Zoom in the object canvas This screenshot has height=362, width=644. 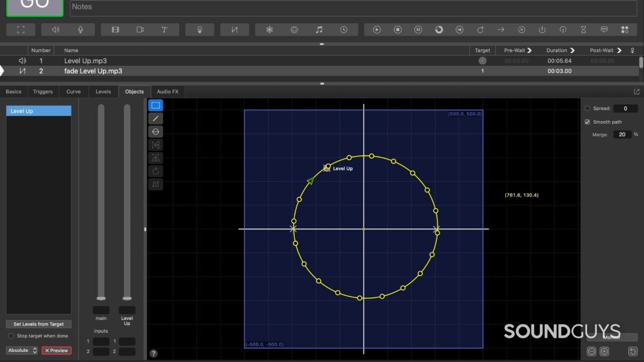tap(604, 352)
